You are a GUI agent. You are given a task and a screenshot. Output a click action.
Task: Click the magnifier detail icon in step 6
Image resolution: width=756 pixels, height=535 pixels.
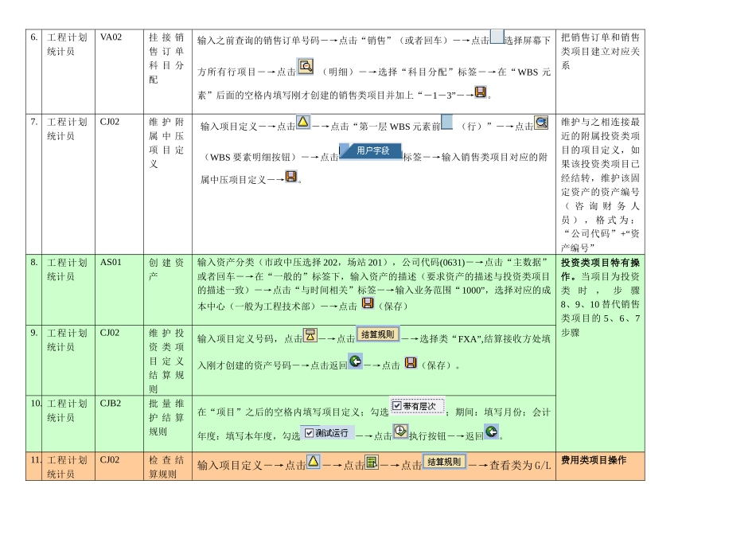coord(306,66)
